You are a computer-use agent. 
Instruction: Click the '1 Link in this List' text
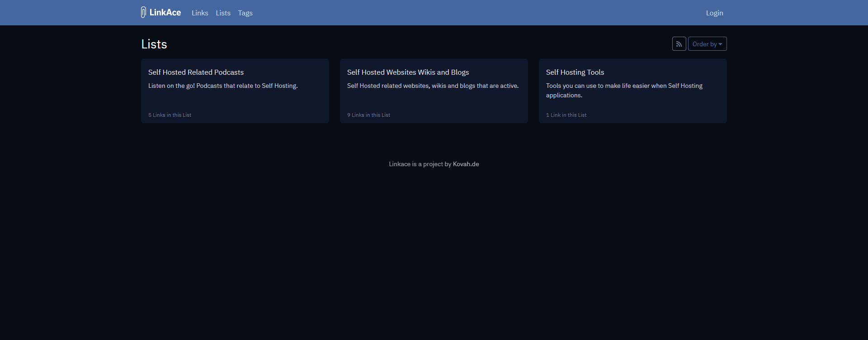(566, 115)
